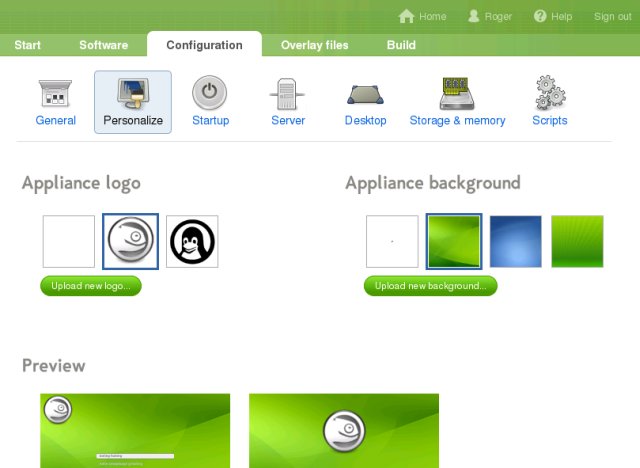Click the General text label
Viewport: 640px width, 468px height.
tap(56, 120)
